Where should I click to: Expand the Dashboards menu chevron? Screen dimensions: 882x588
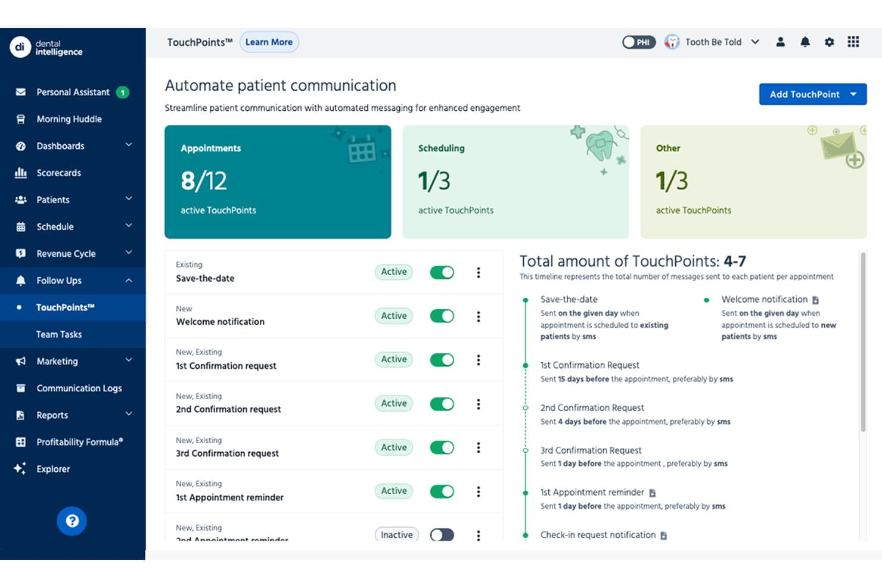coord(129,145)
